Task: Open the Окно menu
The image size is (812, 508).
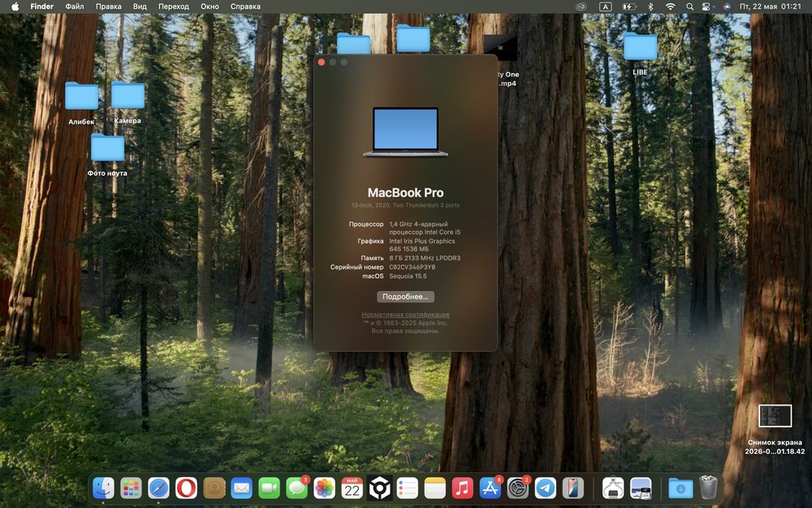Action: (x=209, y=7)
